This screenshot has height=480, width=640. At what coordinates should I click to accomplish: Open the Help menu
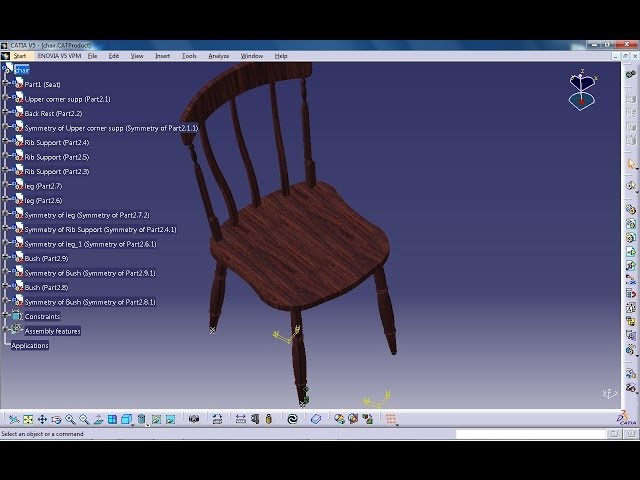(281, 56)
